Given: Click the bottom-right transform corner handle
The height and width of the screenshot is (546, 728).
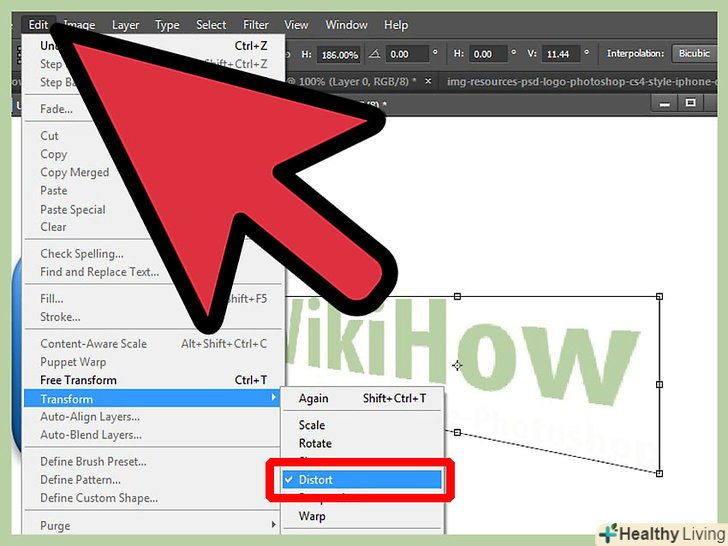Looking at the screenshot, I should coord(659,473).
